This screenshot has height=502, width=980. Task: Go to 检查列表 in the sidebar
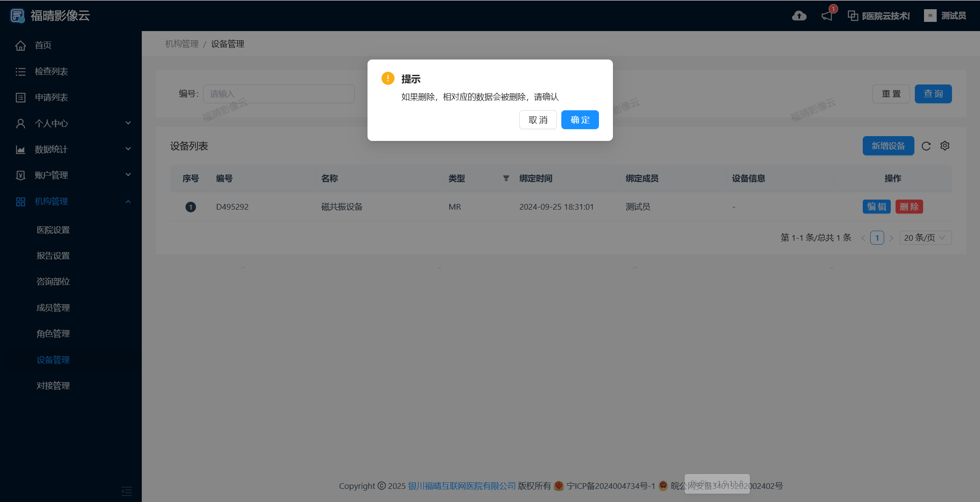[51, 71]
